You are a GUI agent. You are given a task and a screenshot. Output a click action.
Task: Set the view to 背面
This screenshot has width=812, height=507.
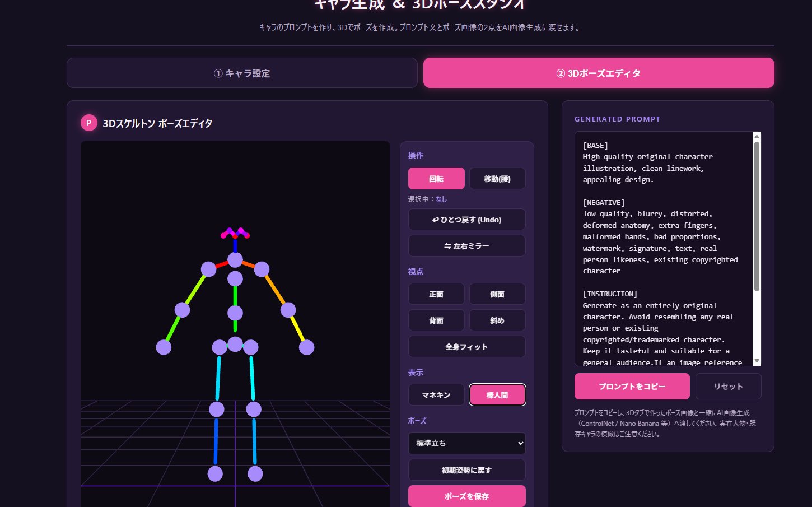(436, 320)
